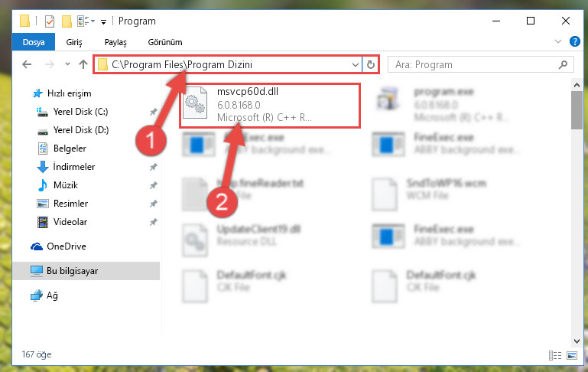Screen dimensions: 588x372
Task: Click the New folder icon in title bar
Action: [x=67, y=21]
